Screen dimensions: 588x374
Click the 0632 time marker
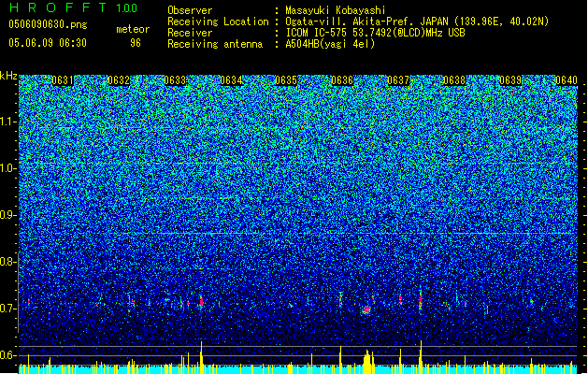119,80
